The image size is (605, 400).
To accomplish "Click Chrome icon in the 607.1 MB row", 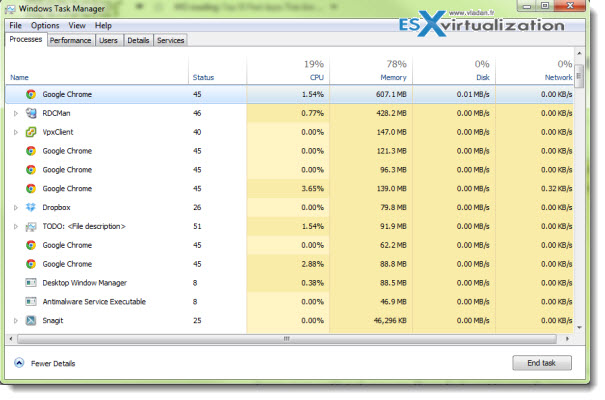I will tap(31, 94).
